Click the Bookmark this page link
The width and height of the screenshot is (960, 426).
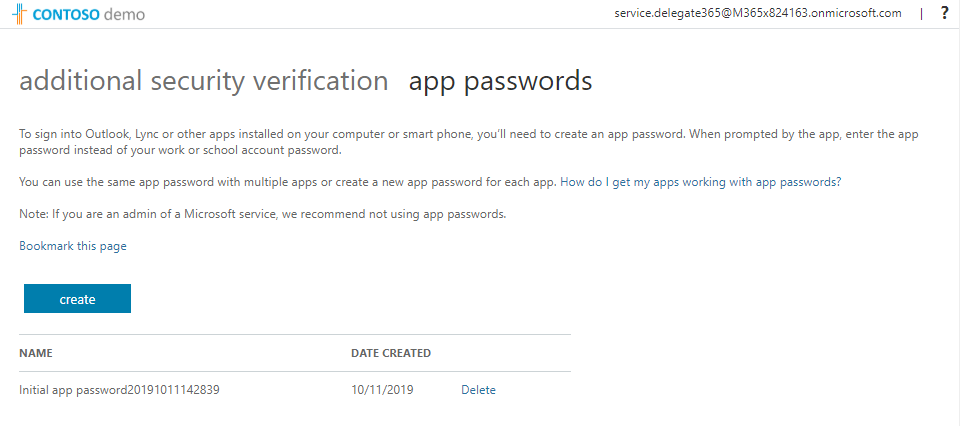[x=73, y=246]
